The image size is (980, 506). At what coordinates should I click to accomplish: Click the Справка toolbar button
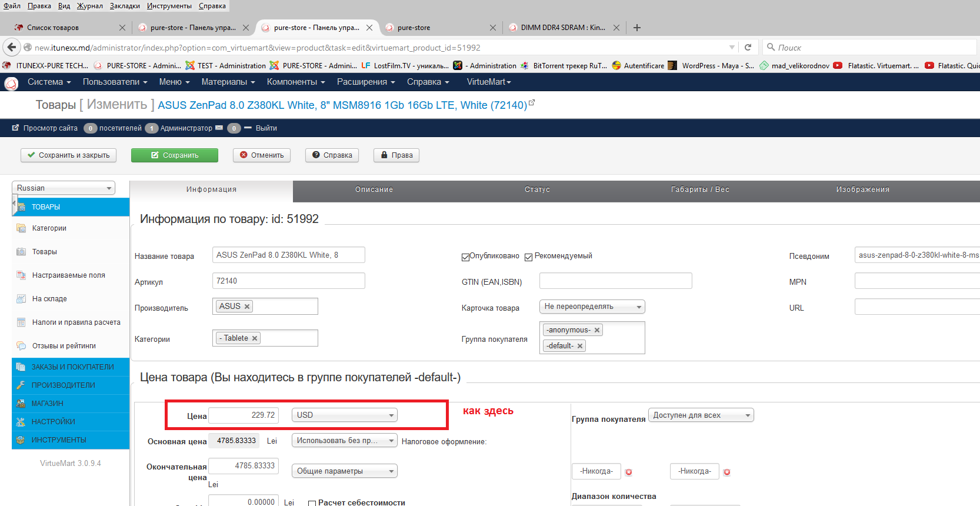[x=332, y=155]
